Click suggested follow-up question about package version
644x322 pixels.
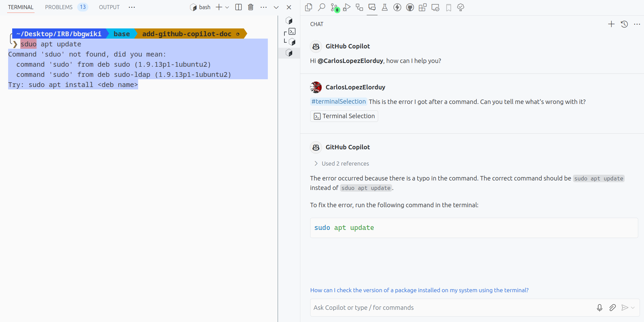point(419,290)
